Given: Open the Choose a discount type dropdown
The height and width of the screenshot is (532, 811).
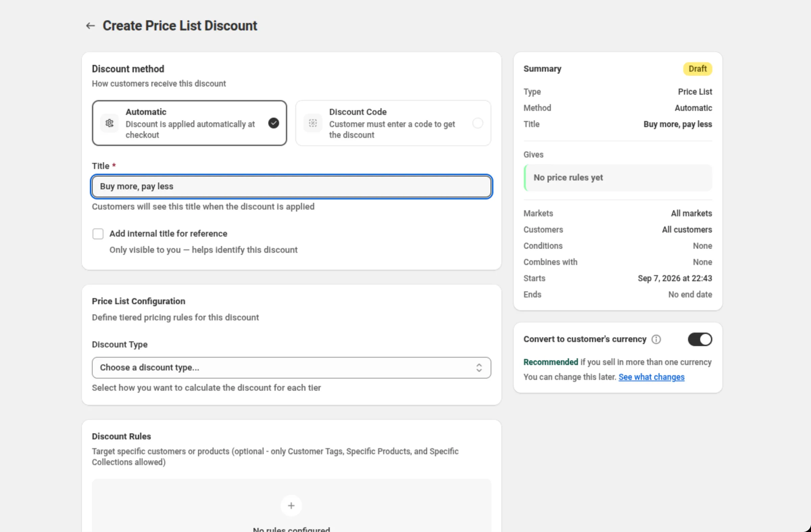Looking at the screenshot, I should 291,368.
